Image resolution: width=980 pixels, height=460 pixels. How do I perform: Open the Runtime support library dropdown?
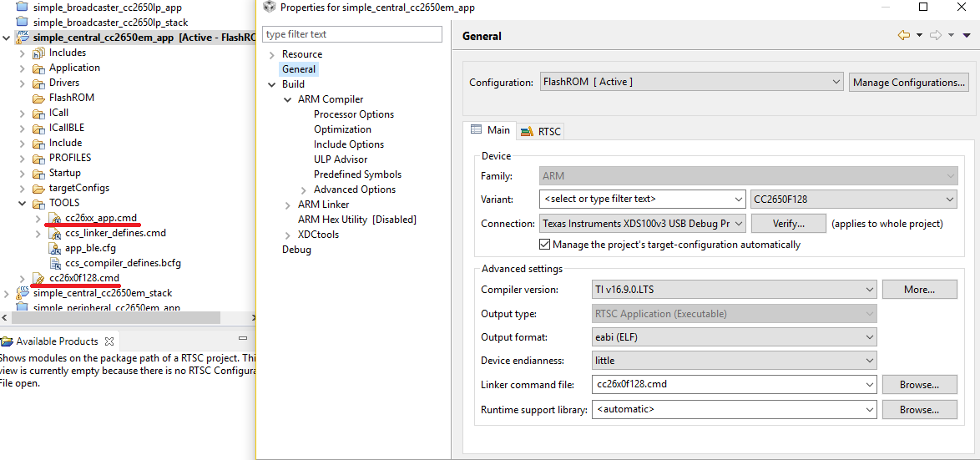click(869, 410)
